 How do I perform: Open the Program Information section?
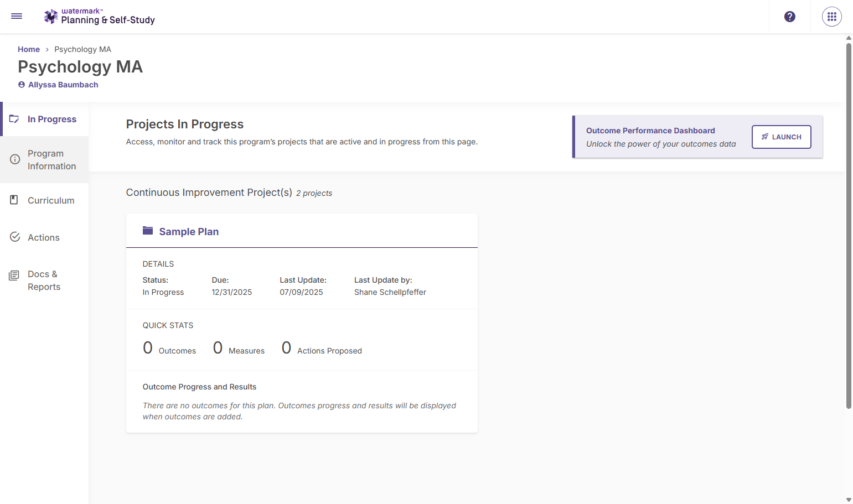pyautogui.click(x=45, y=160)
